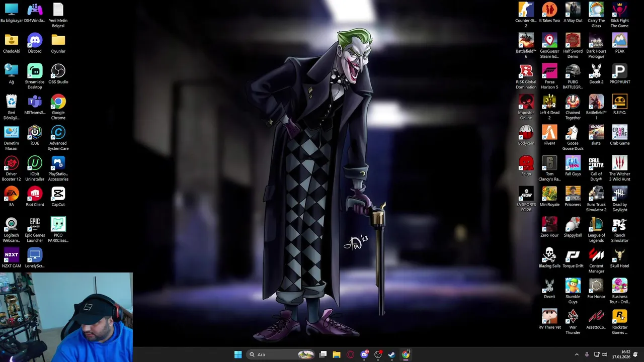Viewport: 644px width, 362px height.
Task: Select Euro Truck Simulator 2 icon
Action: click(596, 200)
